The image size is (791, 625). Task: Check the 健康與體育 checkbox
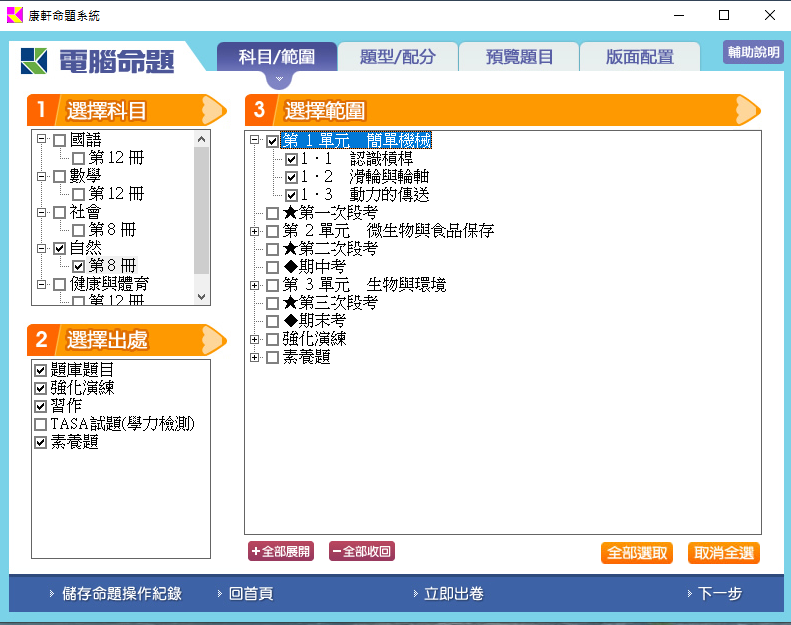(60, 285)
